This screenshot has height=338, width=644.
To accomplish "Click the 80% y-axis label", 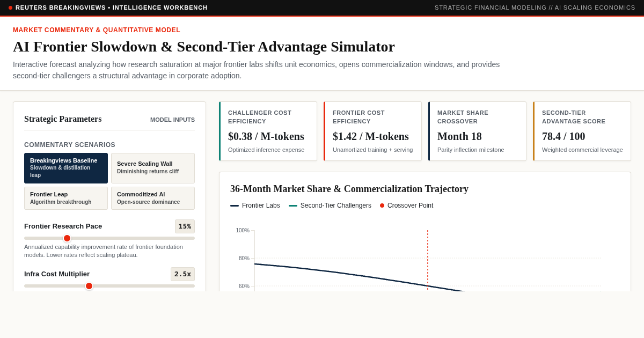I will (244, 258).
